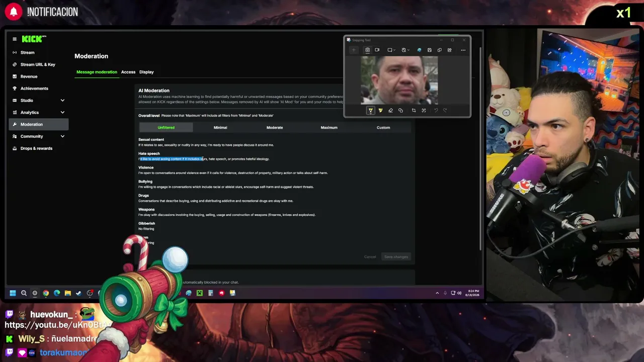Click the Drugs heading
The height and width of the screenshot is (362, 644).
coord(143,196)
